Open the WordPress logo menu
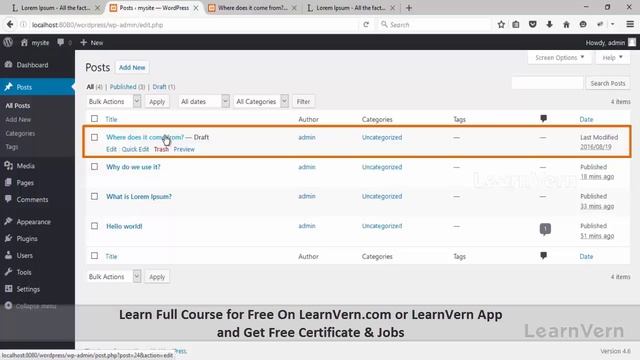This screenshot has width=640, height=360. click(x=8, y=42)
